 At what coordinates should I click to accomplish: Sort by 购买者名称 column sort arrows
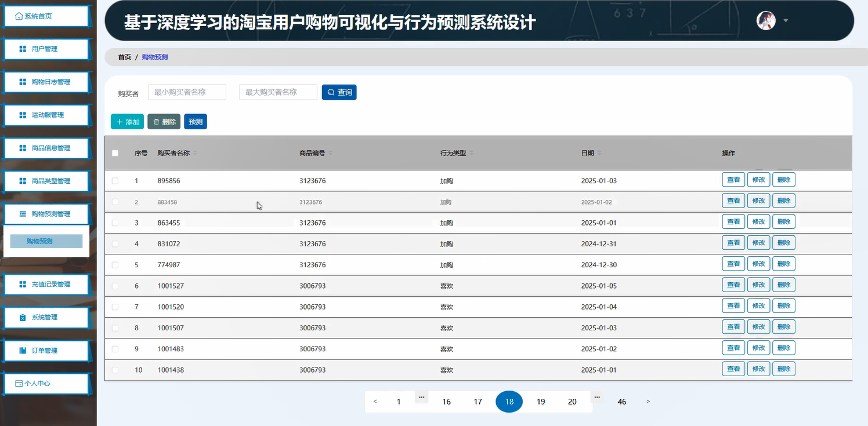(195, 153)
